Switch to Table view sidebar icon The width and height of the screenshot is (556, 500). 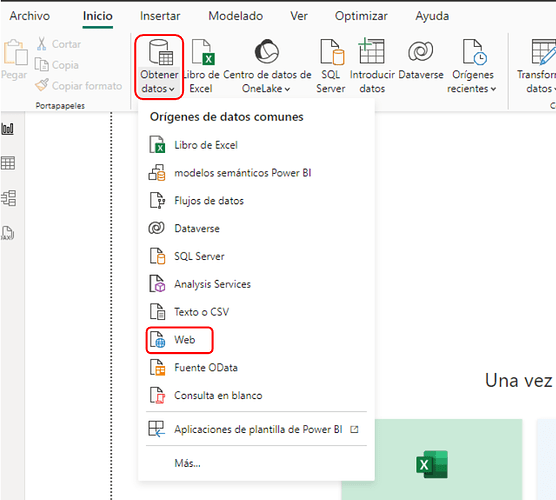8,163
